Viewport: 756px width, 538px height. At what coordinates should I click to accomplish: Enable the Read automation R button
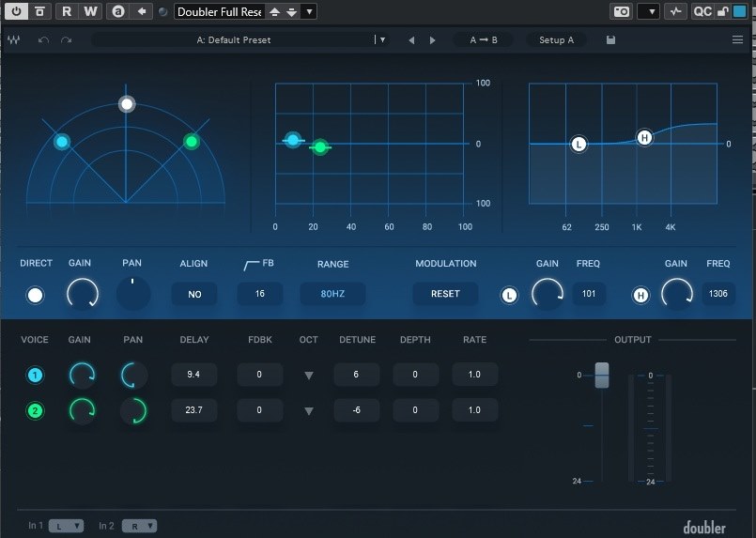[67, 11]
